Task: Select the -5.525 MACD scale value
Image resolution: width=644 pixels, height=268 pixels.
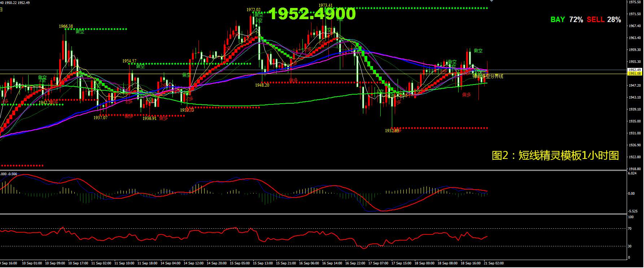Action: [633, 211]
